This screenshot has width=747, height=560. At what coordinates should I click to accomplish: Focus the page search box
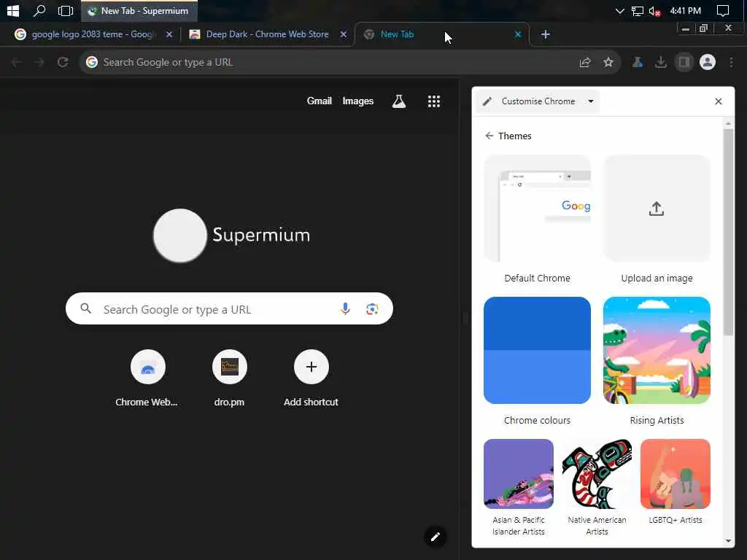click(229, 308)
